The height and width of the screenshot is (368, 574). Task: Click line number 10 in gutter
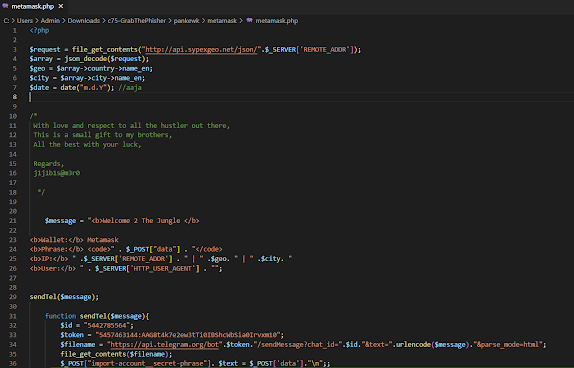click(13, 116)
